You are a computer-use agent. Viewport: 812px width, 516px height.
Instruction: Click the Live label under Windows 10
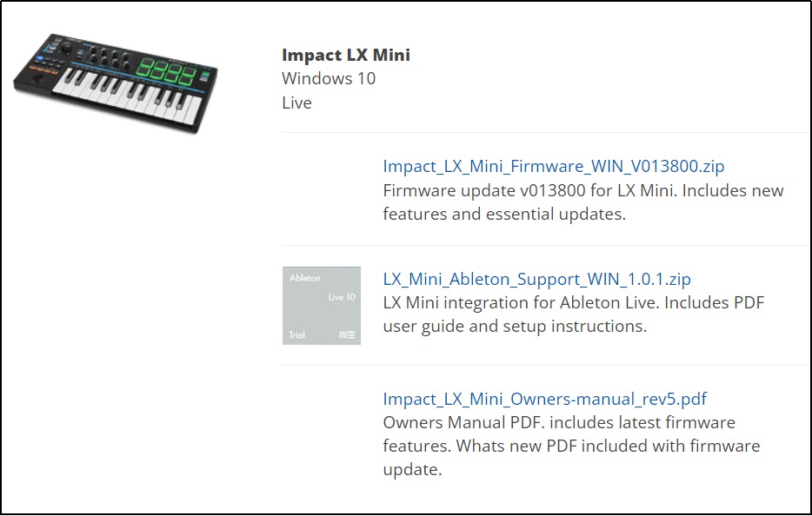296,103
